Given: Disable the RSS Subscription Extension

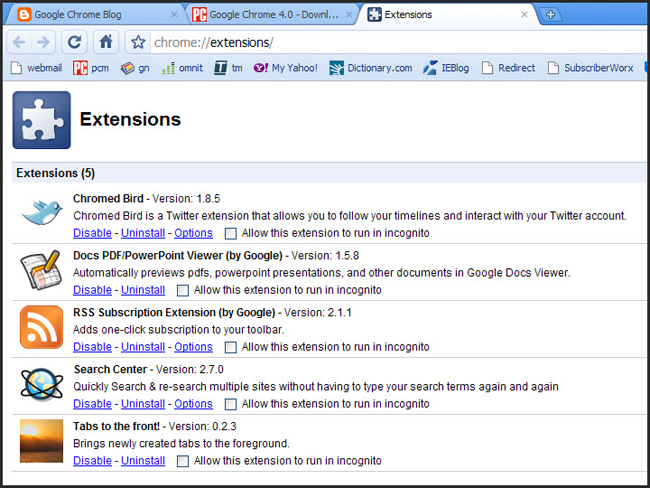Looking at the screenshot, I should (x=92, y=347).
